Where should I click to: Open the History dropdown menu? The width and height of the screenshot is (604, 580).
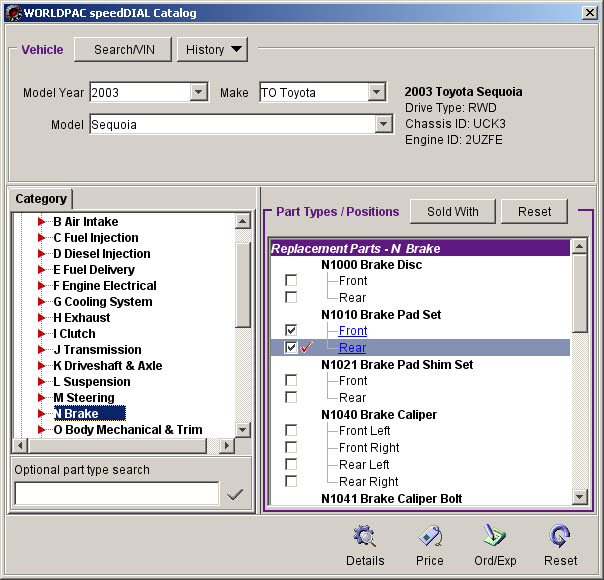point(213,50)
